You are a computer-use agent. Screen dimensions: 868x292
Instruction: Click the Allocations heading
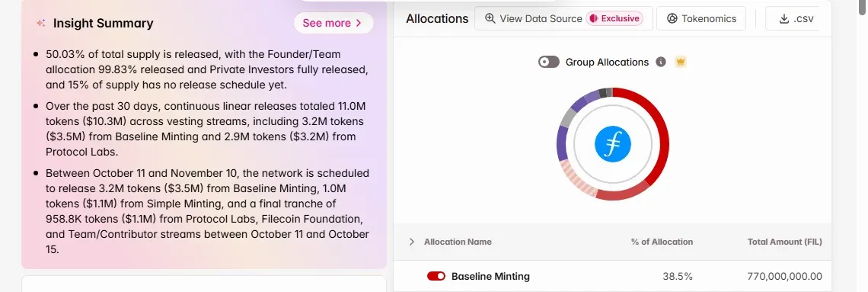pos(437,18)
